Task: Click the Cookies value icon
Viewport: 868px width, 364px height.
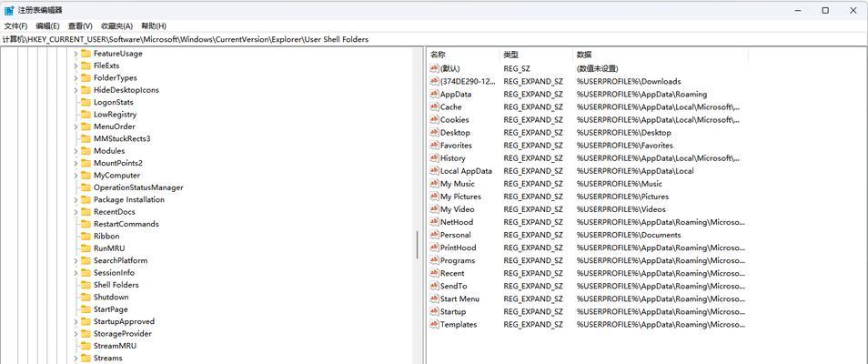Action: tap(434, 120)
